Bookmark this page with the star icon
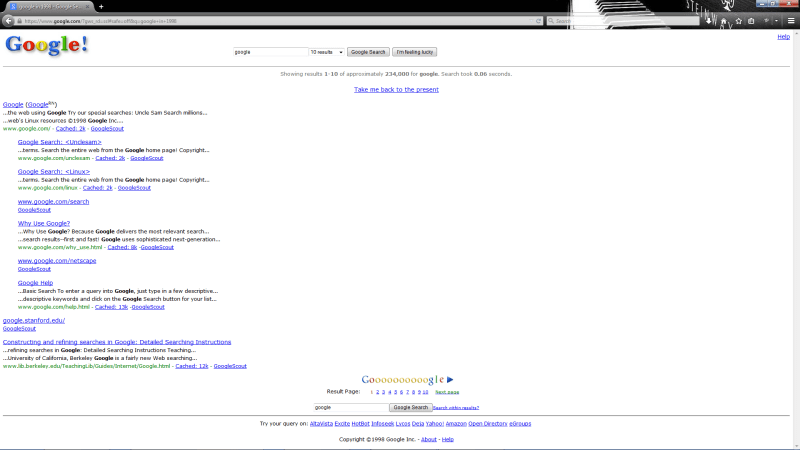The width and height of the screenshot is (800, 450). point(738,21)
